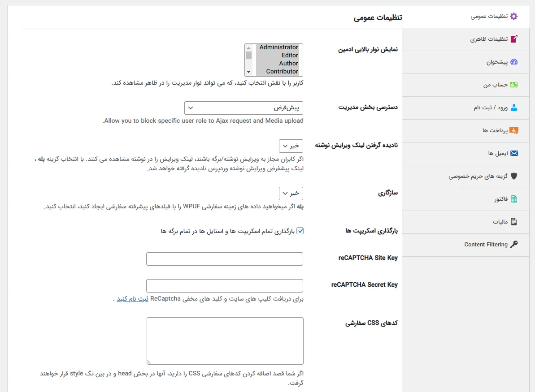
Task: Open the Content Filtering tab
Action: tap(466, 245)
